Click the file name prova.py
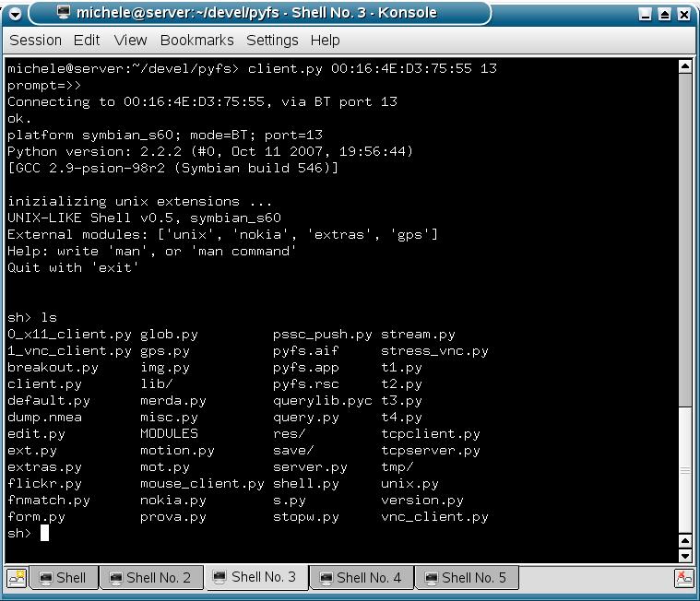700x601 pixels. pyautogui.click(x=173, y=517)
